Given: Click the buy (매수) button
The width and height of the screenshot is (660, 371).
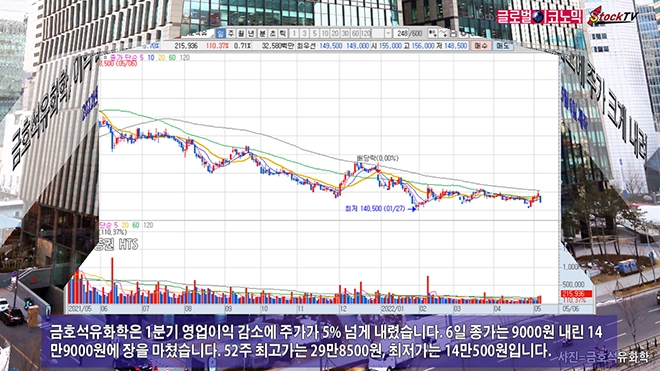Looking at the screenshot, I should tap(480, 45).
